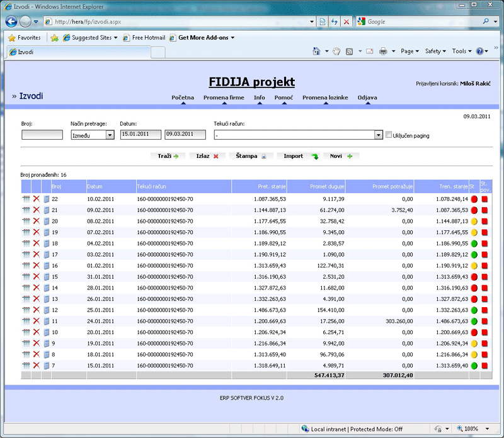Click the browser Refresh icon

click(333, 21)
